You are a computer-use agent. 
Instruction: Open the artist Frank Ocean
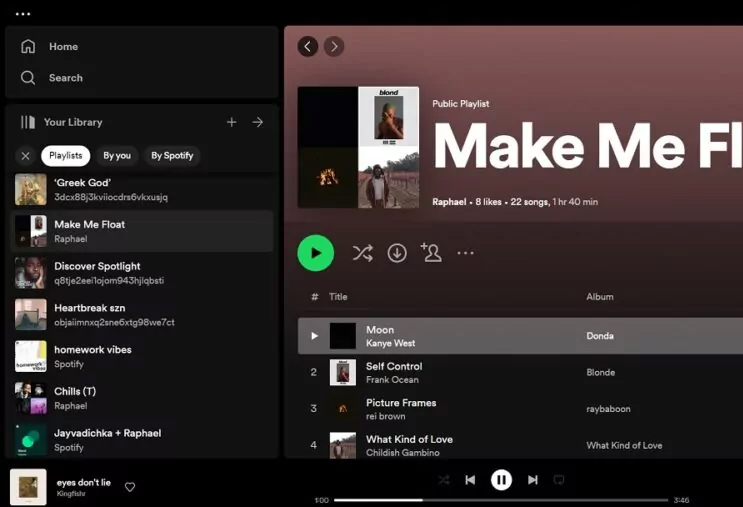(392, 380)
